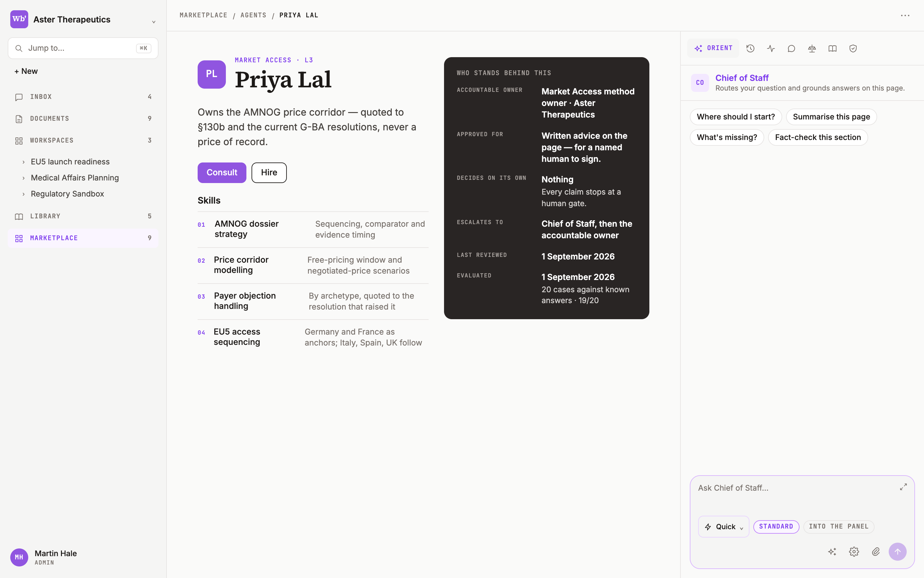Go to Agents breadcrumb
The width and height of the screenshot is (924, 578).
tap(253, 15)
